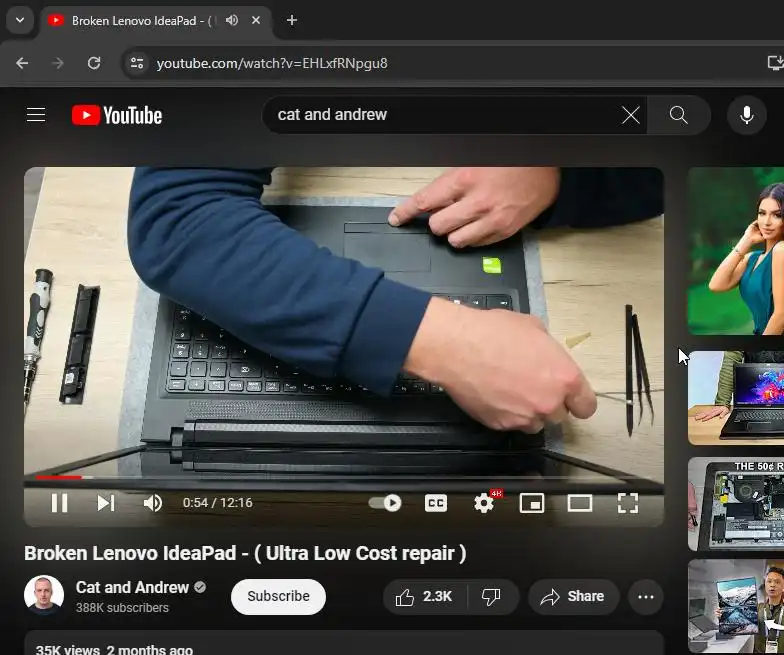Open video settings gear
Screen dimensions: 784x655
484,503
